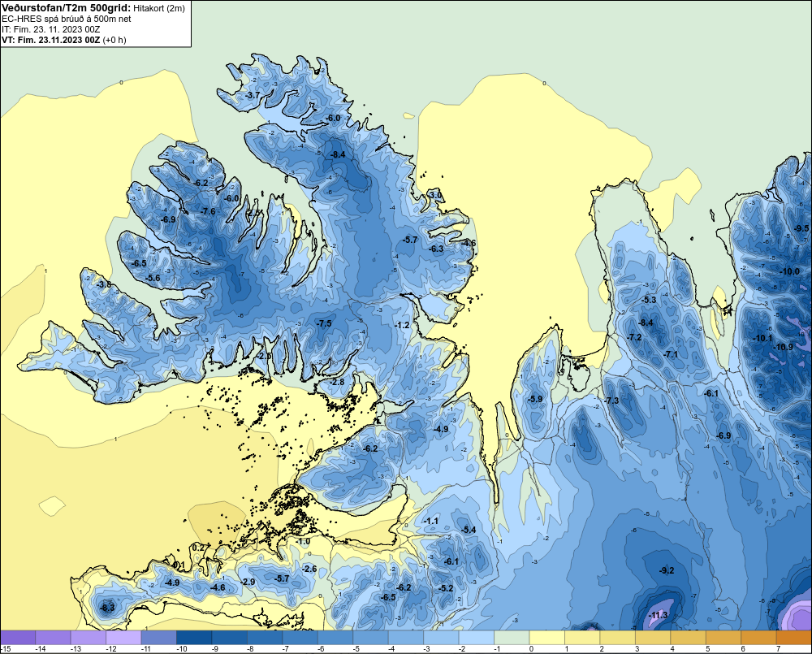Click the -2.9 temperature value on map
This screenshot has width=812, height=654.
click(248, 582)
